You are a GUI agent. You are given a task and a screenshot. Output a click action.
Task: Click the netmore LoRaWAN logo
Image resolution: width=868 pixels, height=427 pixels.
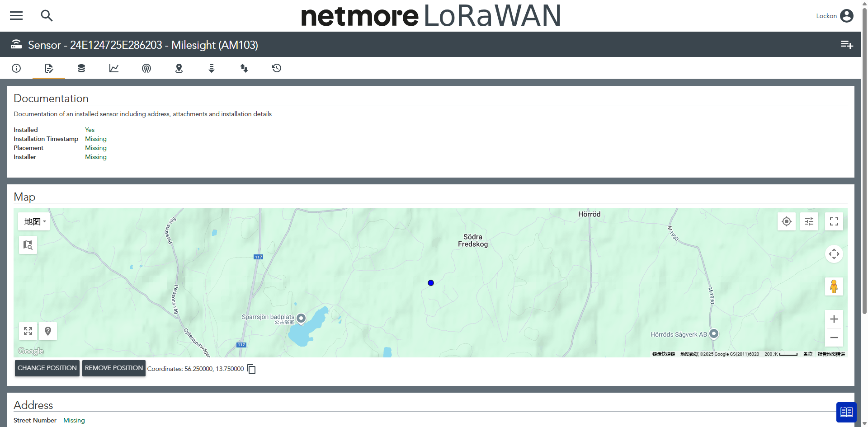431,16
